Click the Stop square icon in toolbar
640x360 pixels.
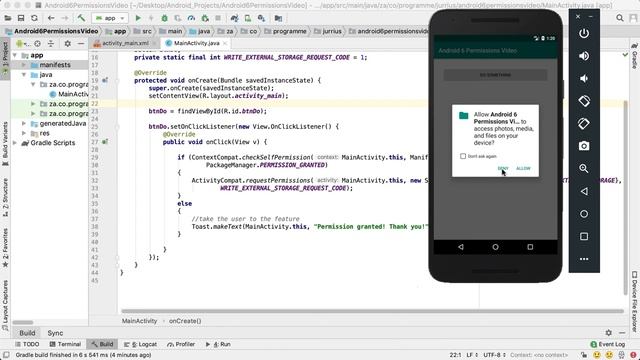tap(218, 18)
